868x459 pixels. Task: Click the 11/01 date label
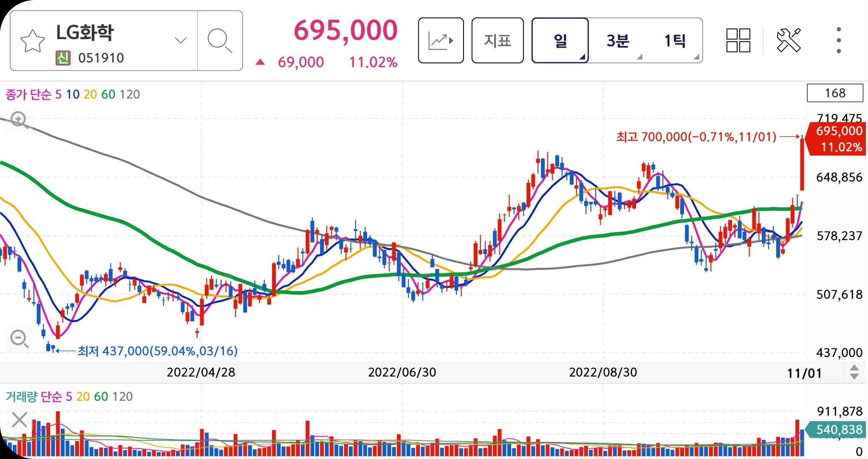tap(804, 373)
